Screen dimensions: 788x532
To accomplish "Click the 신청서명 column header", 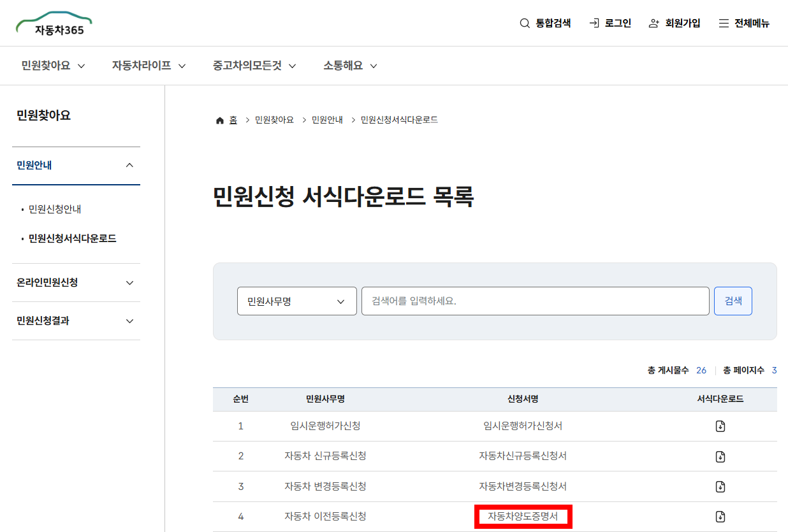I will point(523,399).
